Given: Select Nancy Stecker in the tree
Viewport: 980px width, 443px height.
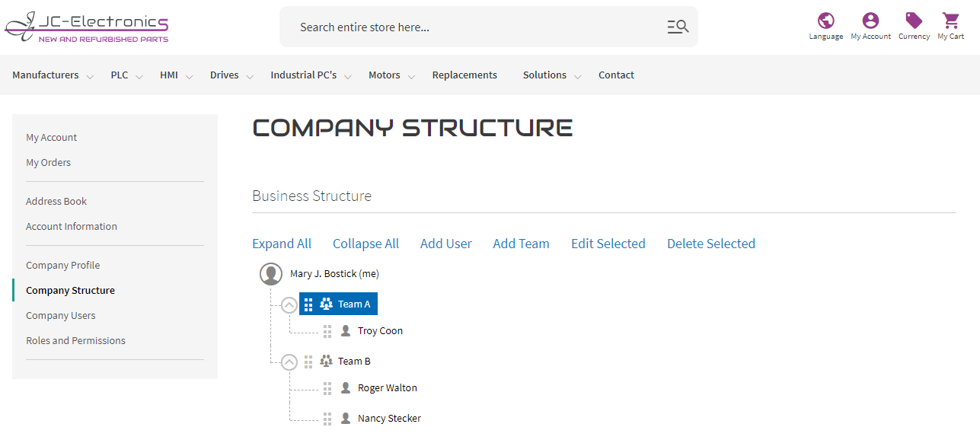Looking at the screenshot, I should [389, 419].
